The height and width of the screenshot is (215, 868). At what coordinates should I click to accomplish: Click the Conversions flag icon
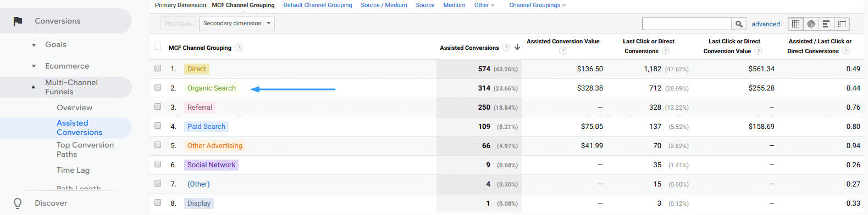click(18, 21)
